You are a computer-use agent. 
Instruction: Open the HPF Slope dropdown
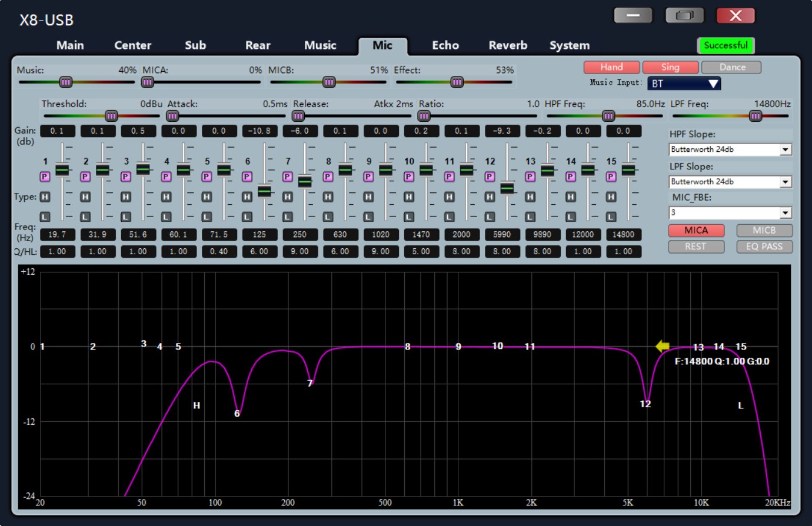point(730,149)
